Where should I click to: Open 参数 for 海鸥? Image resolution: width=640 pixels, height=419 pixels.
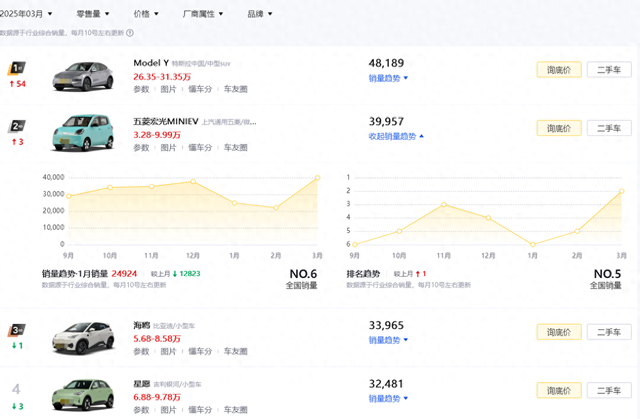point(141,351)
